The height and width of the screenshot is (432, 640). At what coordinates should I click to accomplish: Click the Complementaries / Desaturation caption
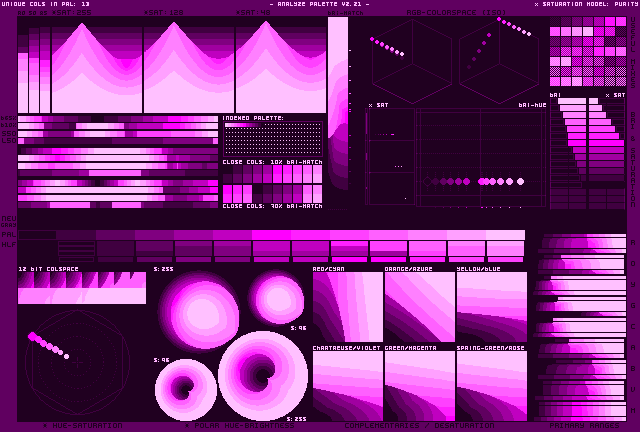point(419,426)
